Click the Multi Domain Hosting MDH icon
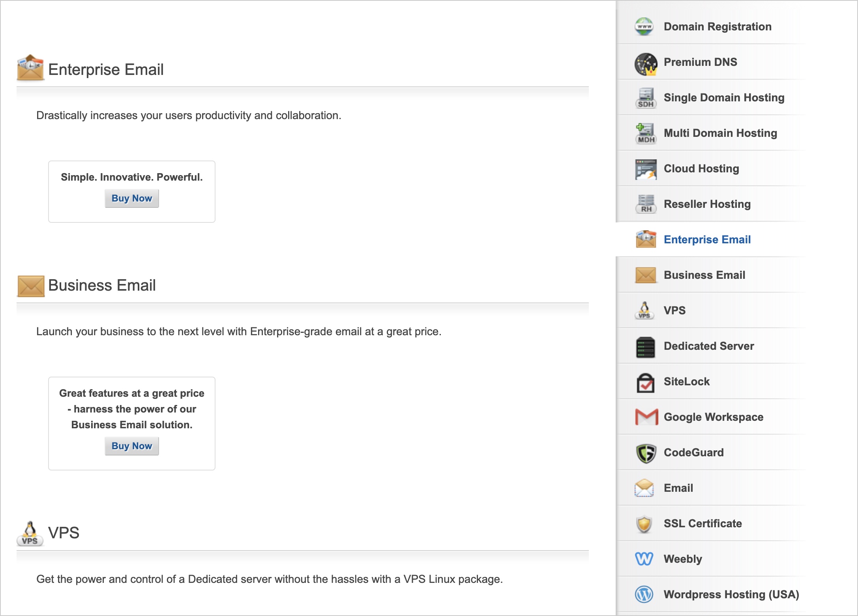 point(646,133)
